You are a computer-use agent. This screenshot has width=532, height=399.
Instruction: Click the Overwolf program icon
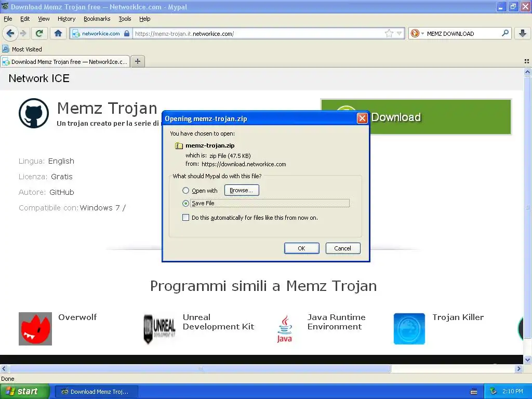(x=35, y=329)
